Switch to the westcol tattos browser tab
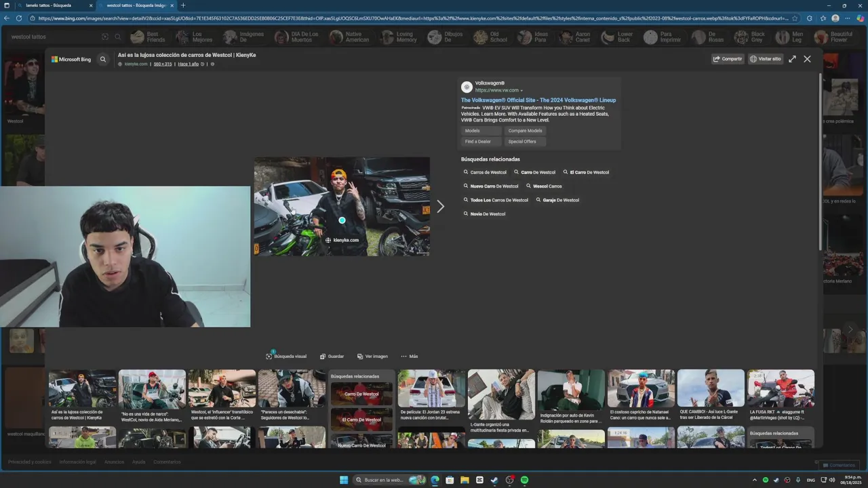 click(x=136, y=5)
